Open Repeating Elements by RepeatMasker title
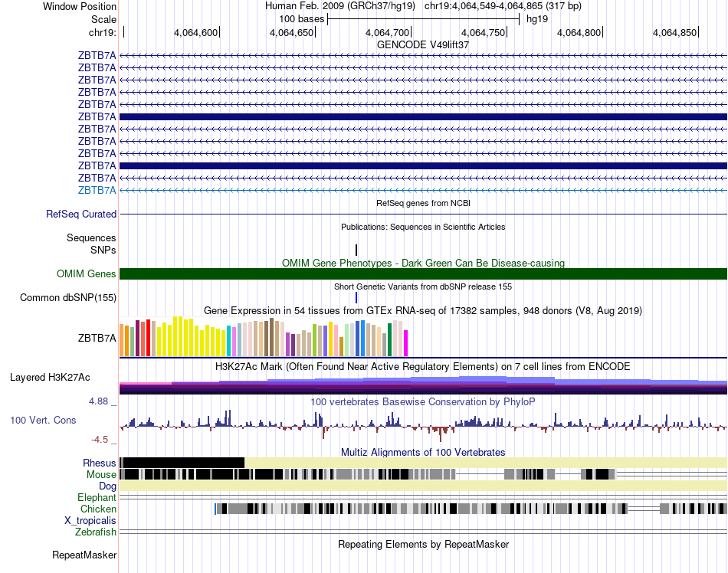Viewport: 728px width, 573px height. click(423, 544)
